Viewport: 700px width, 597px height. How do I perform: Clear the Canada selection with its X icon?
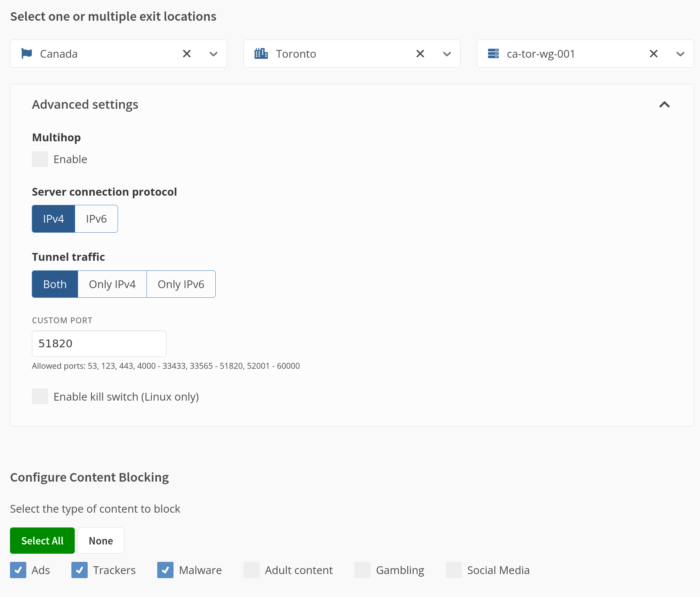(186, 54)
